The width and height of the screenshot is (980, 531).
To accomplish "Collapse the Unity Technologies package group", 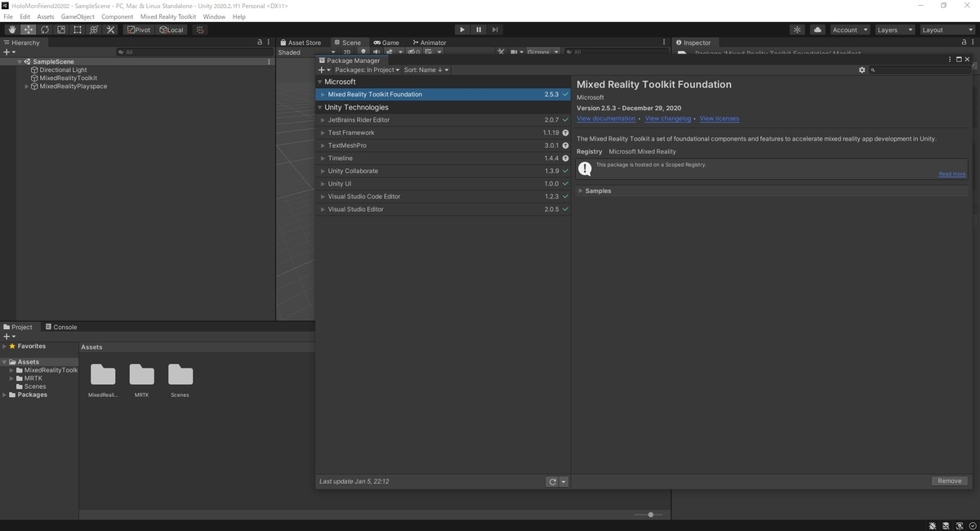I will [320, 107].
